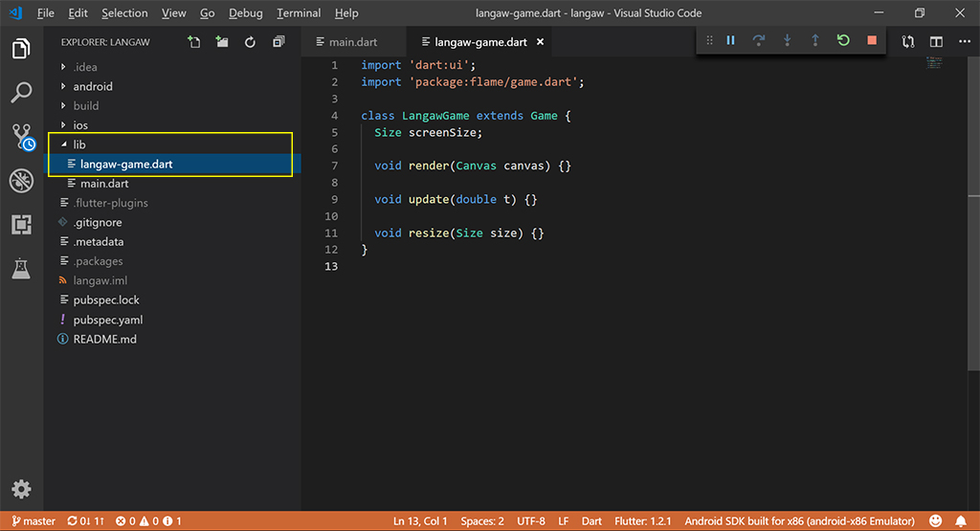Pause the debug session
The height and width of the screenshot is (531, 980).
click(x=731, y=40)
